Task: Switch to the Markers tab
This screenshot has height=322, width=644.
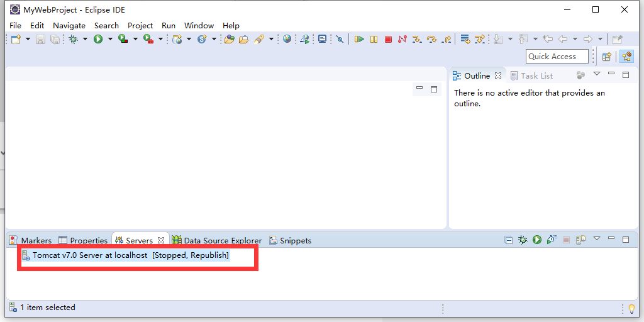Action: pyautogui.click(x=31, y=240)
